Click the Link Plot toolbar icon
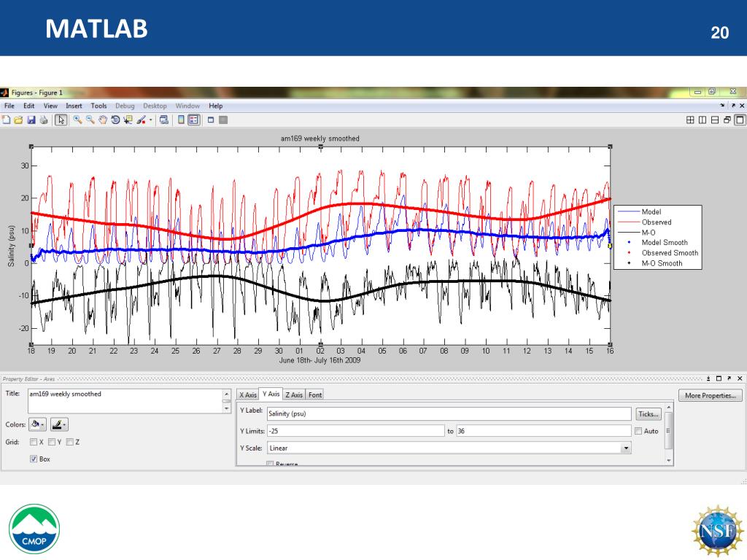The height and width of the screenshot is (560, 747). 164,120
